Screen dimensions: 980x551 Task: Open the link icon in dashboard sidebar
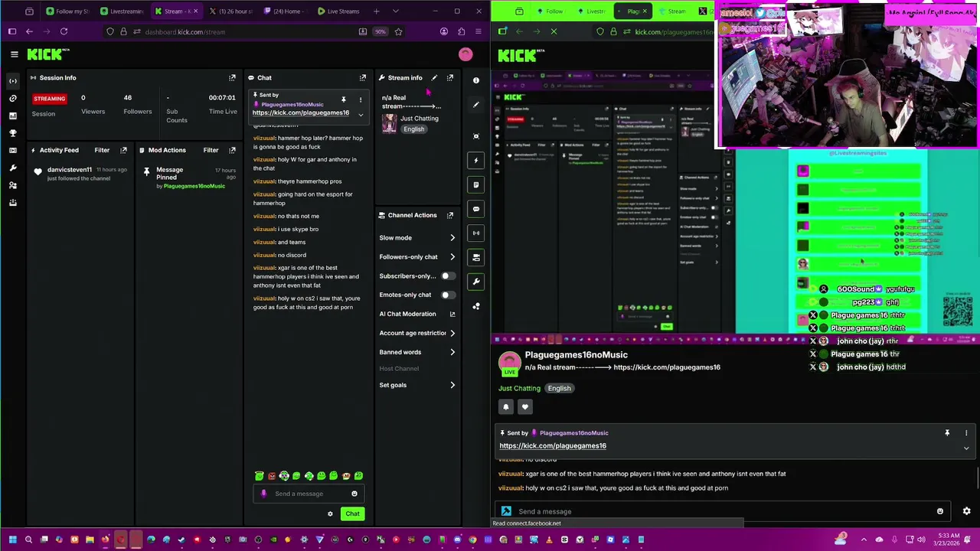13,98
